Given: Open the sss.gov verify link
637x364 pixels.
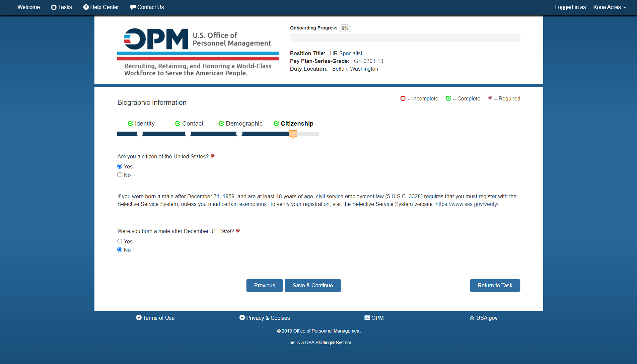Looking at the screenshot, I should (x=467, y=204).
